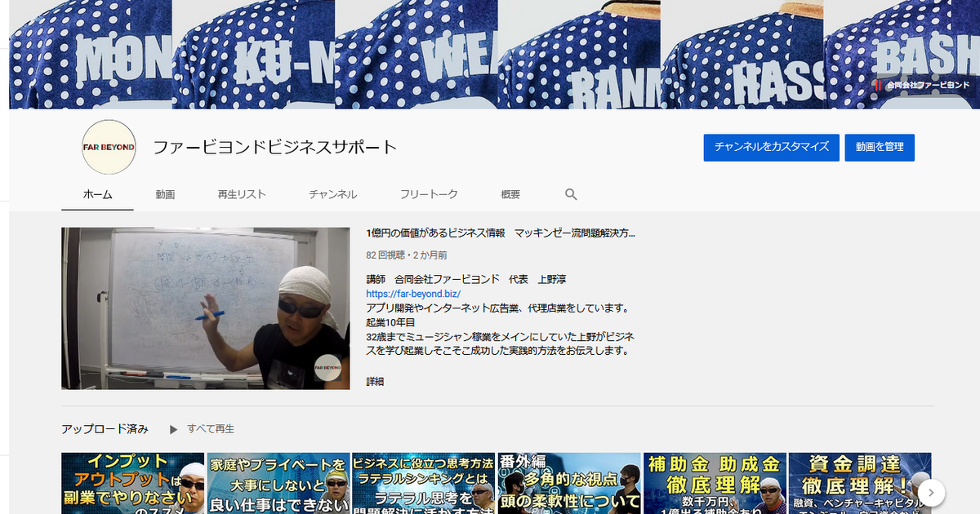
Task: Click チャンネルをカスタマイズ button
Action: tap(772, 147)
